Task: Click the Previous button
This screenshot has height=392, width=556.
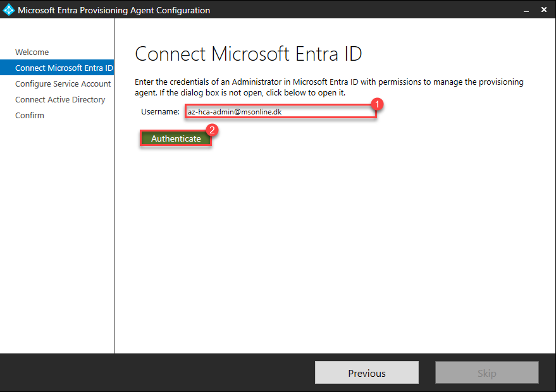Action: [x=367, y=372]
